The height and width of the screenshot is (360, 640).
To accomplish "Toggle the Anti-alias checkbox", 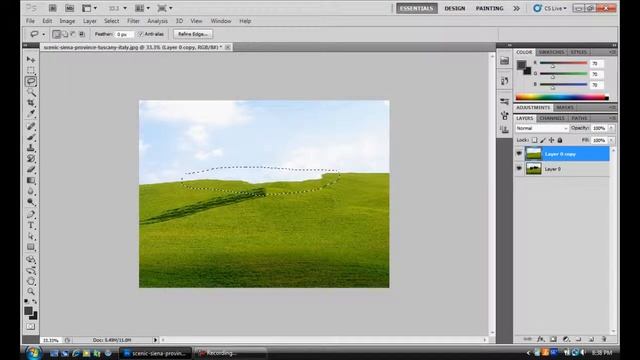I will 140,34.
